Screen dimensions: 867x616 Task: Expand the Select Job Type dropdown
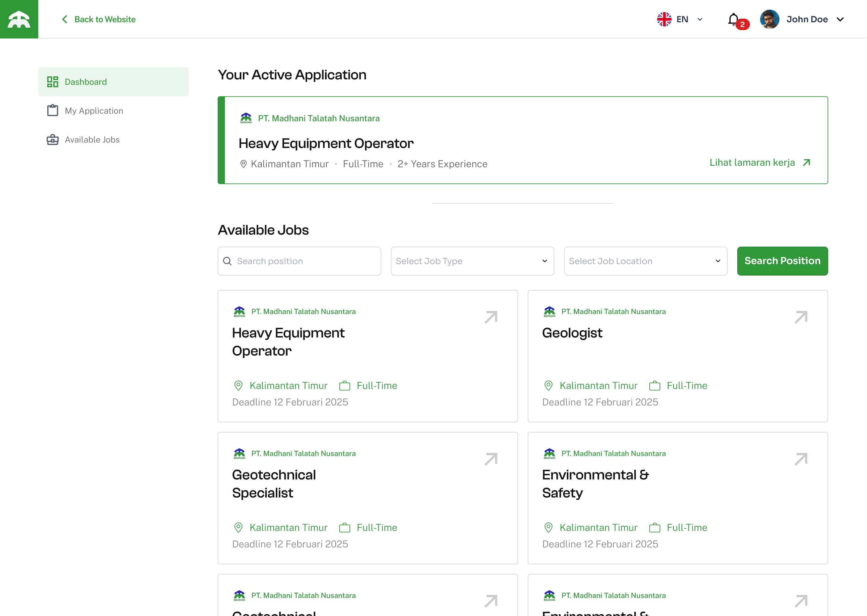point(472,261)
